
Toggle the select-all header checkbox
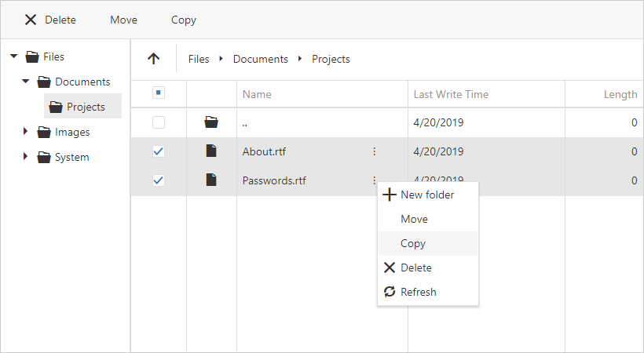click(159, 93)
